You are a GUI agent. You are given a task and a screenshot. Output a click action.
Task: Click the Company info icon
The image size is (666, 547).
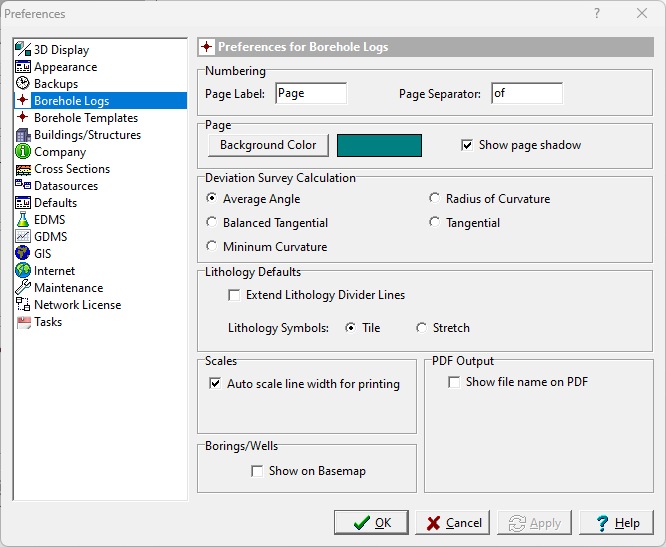[23, 152]
